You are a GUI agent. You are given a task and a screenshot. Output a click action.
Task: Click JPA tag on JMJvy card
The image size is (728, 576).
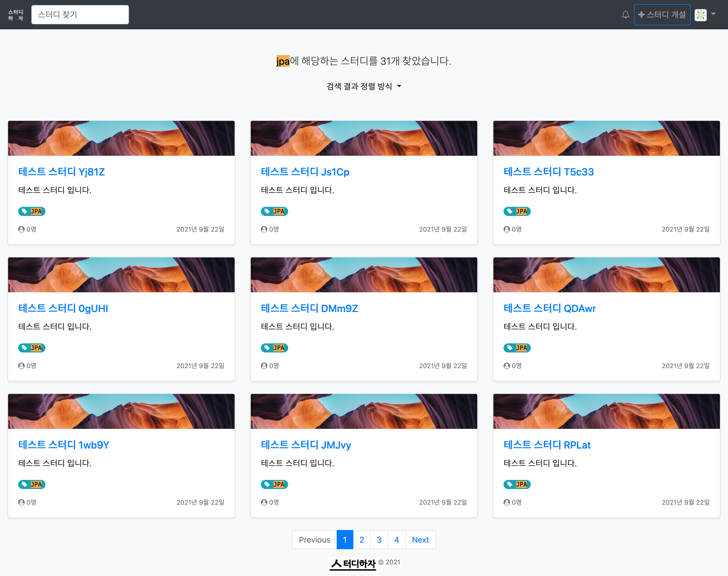(x=274, y=484)
